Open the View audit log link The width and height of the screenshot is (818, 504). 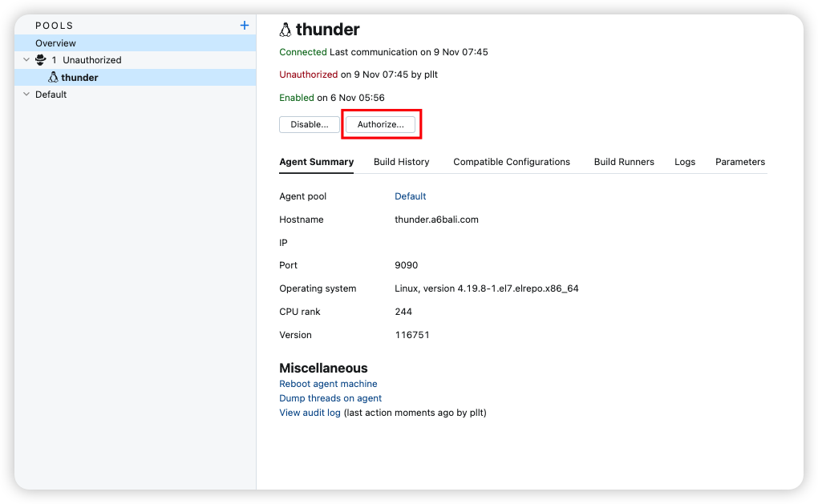[x=310, y=413]
